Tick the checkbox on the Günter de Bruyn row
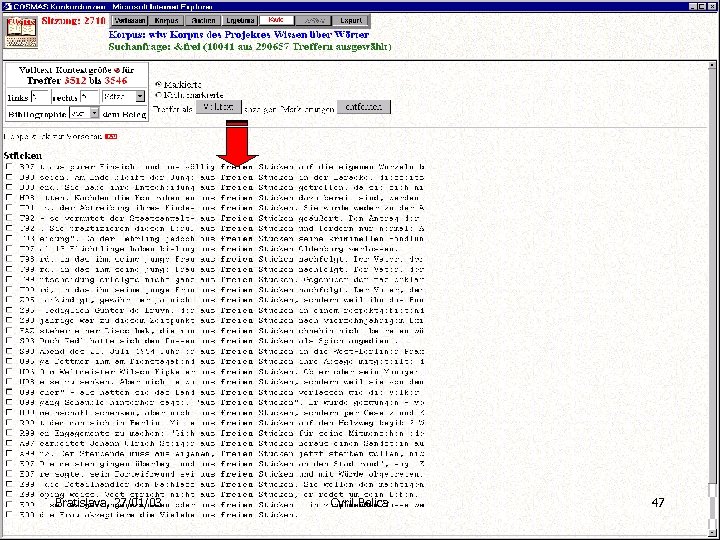Screen dimensions: 720x540 tap(9, 310)
